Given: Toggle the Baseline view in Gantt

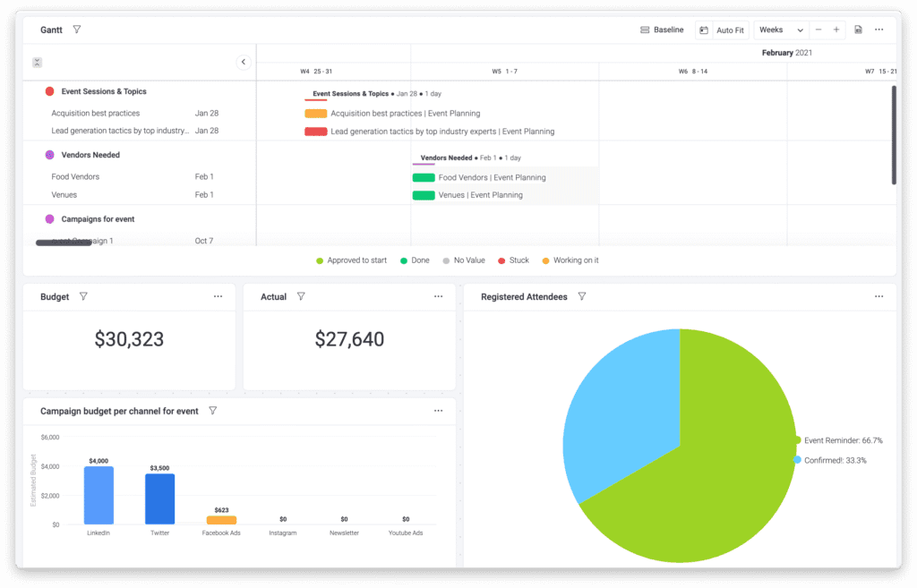Looking at the screenshot, I should (662, 30).
